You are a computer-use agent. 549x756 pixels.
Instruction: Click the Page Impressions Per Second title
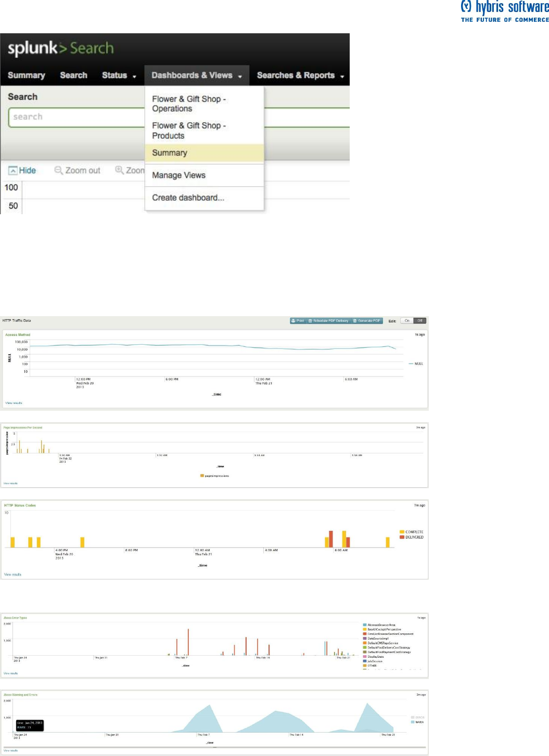23,427
